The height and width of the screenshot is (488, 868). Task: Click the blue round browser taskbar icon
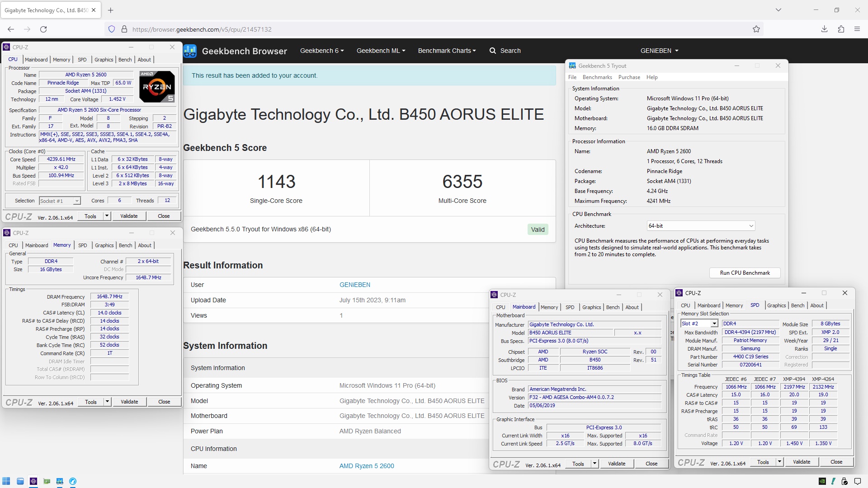coord(73,481)
